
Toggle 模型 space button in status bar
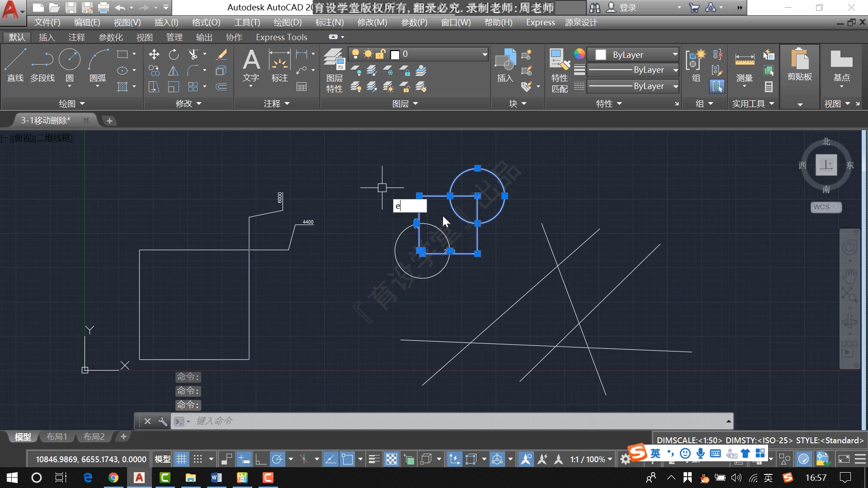point(163,460)
